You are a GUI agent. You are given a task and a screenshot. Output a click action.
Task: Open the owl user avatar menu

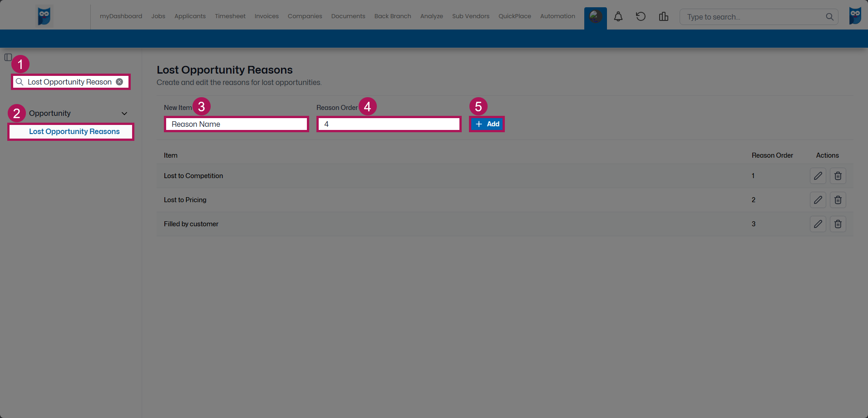[855, 16]
